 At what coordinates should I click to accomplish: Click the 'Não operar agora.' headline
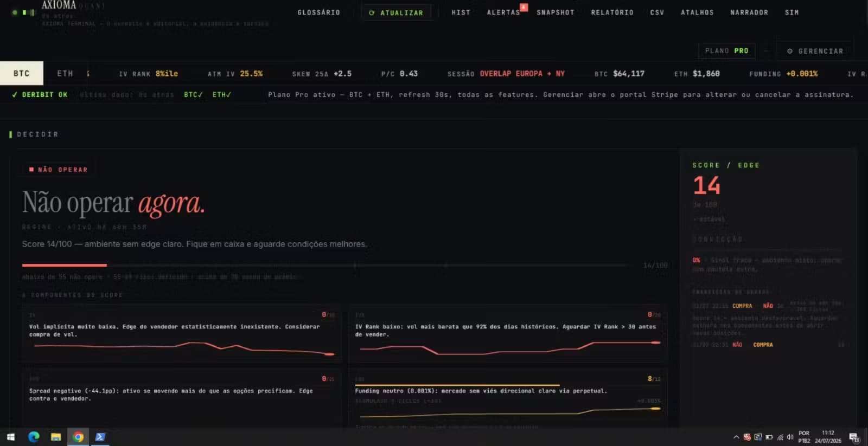point(113,203)
